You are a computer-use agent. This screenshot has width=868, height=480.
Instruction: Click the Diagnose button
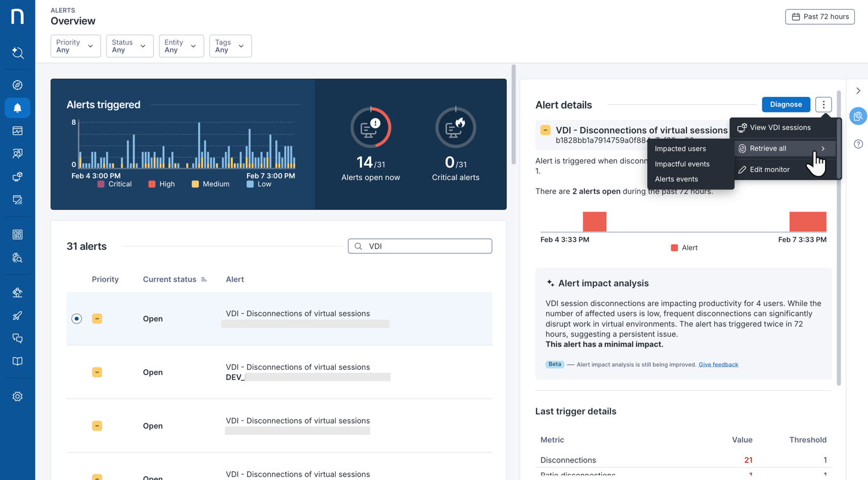pos(786,104)
